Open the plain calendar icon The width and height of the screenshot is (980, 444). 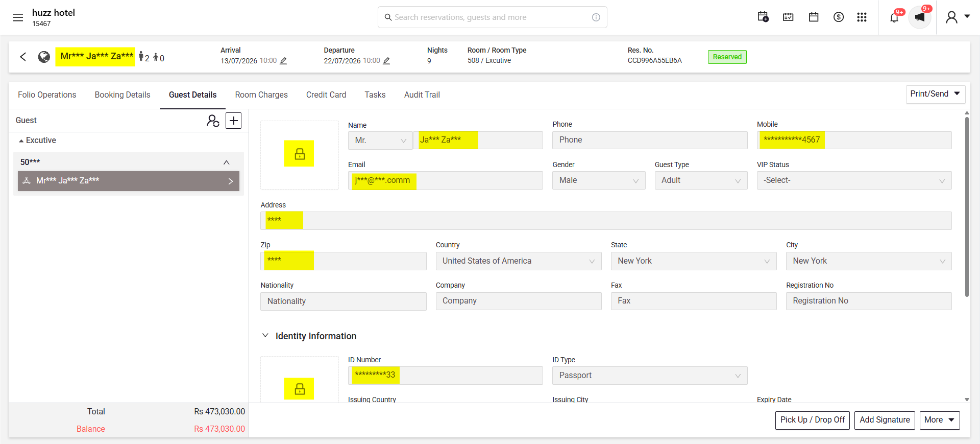814,17
